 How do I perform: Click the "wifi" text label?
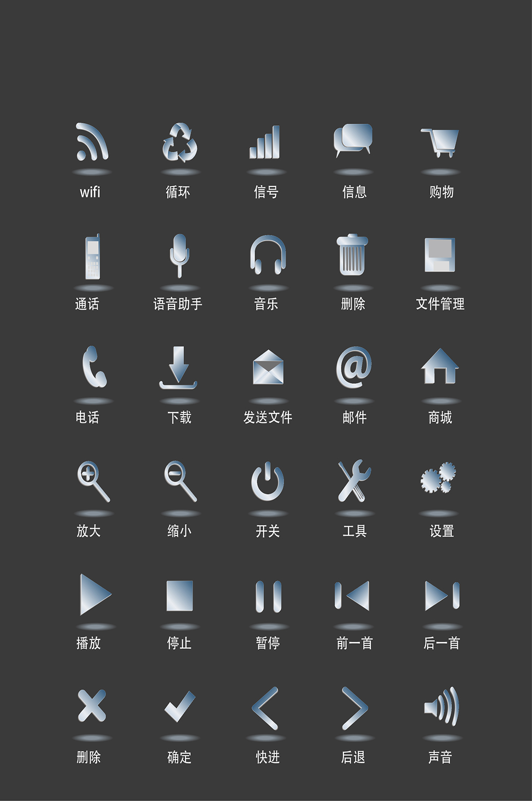coord(90,192)
